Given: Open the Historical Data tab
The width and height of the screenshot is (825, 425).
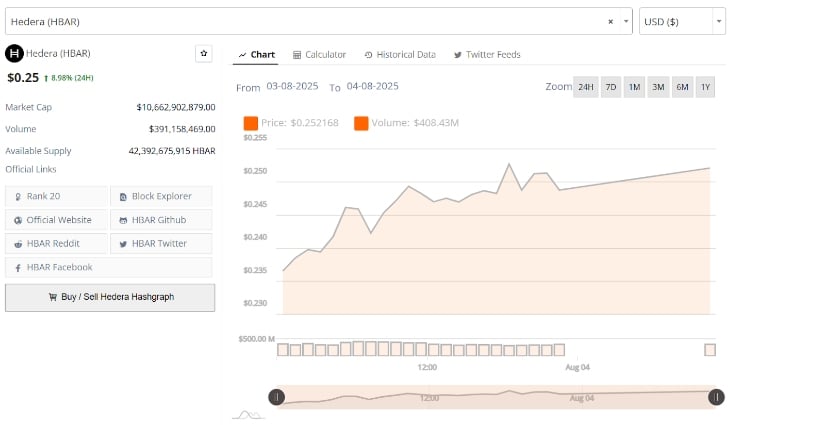Looking at the screenshot, I should (400, 55).
